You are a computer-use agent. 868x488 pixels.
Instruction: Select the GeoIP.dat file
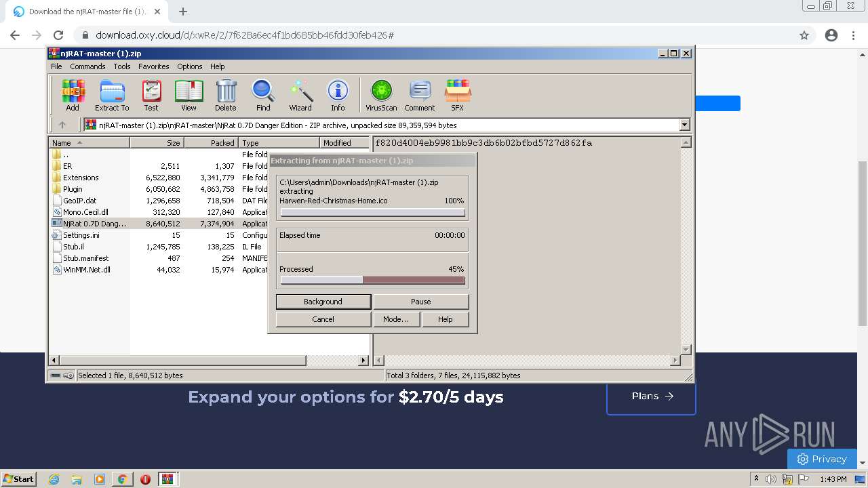(x=79, y=201)
